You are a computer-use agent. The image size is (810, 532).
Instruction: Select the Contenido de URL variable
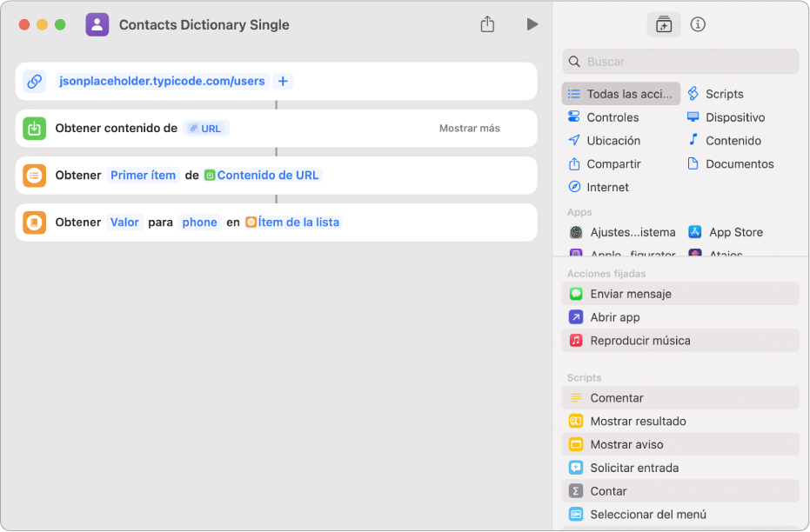pyautogui.click(x=262, y=176)
